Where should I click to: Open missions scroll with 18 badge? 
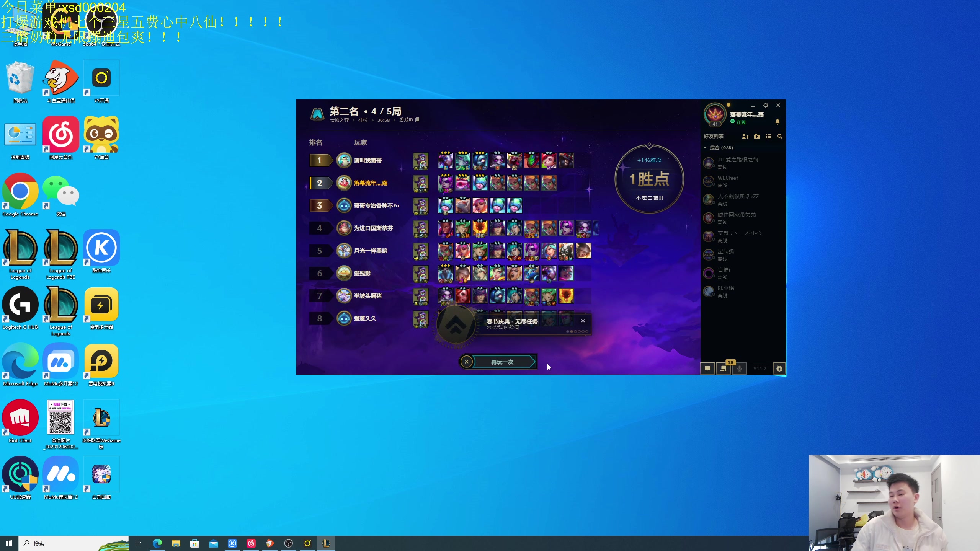(x=723, y=368)
